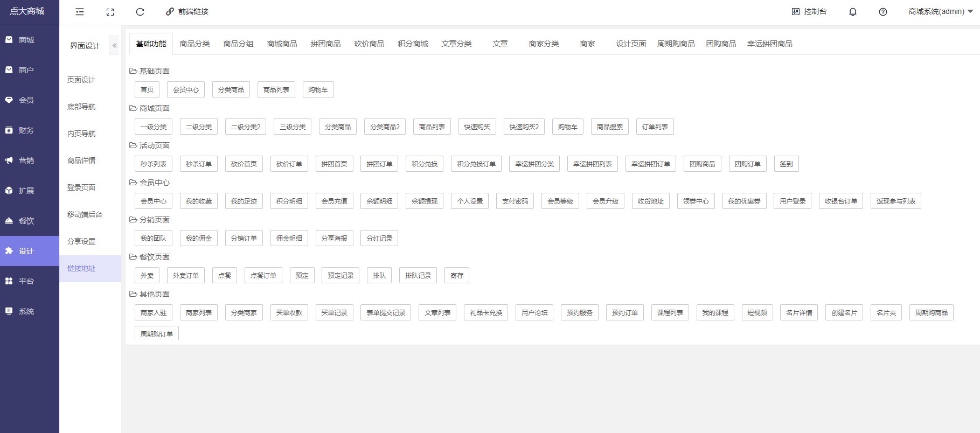This screenshot has height=433, width=980.
Task: Collapse the 界面设计 submenu panel arrow
Action: [x=114, y=46]
